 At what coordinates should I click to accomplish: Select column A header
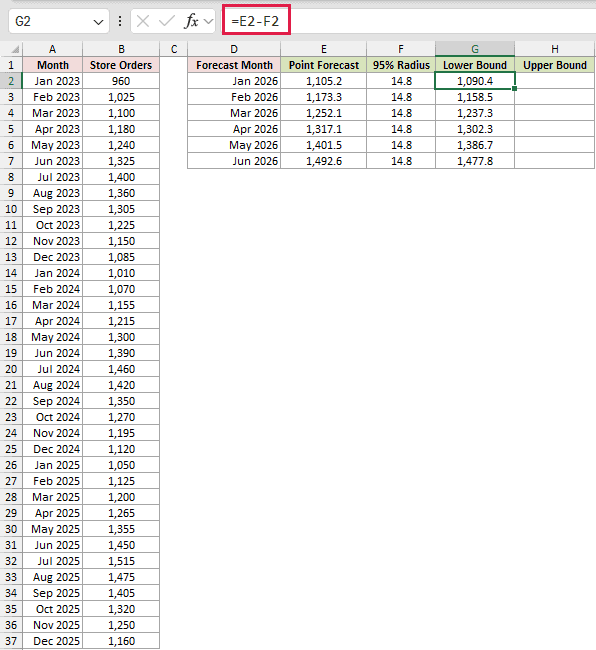[x=52, y=49]
